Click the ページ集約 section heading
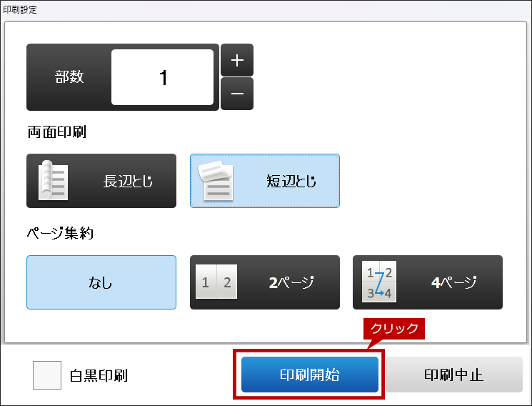Screen dimensions: 532x406 pyautogui.click(x=60, y=232)
